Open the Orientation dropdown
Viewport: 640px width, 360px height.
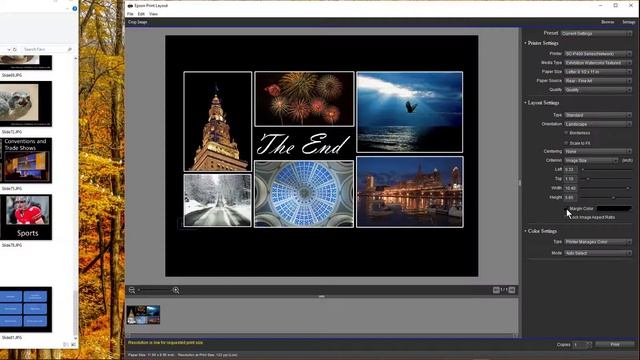[x=598, y=124]
